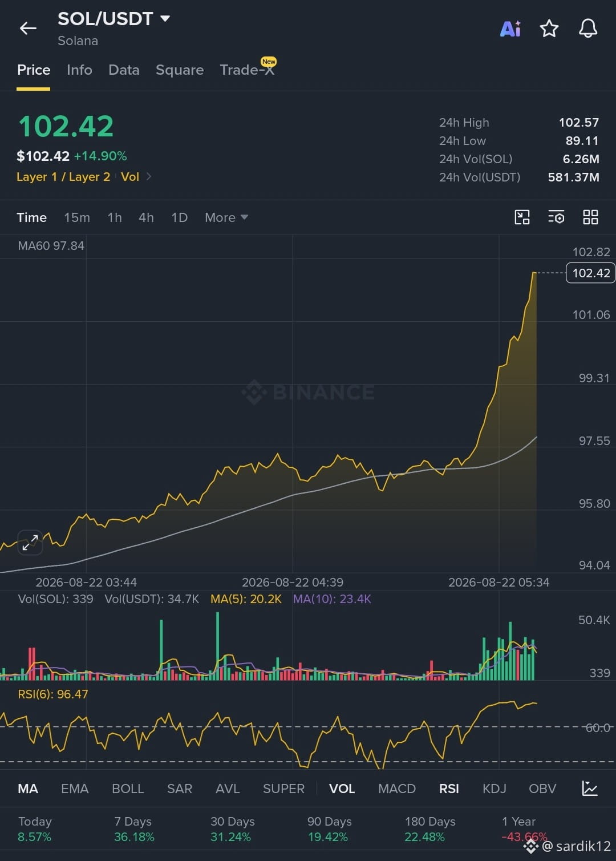This screenshot has height=861, width=616.
Task: Toggle the MACD sub-indicator
Action: (397, 789)
